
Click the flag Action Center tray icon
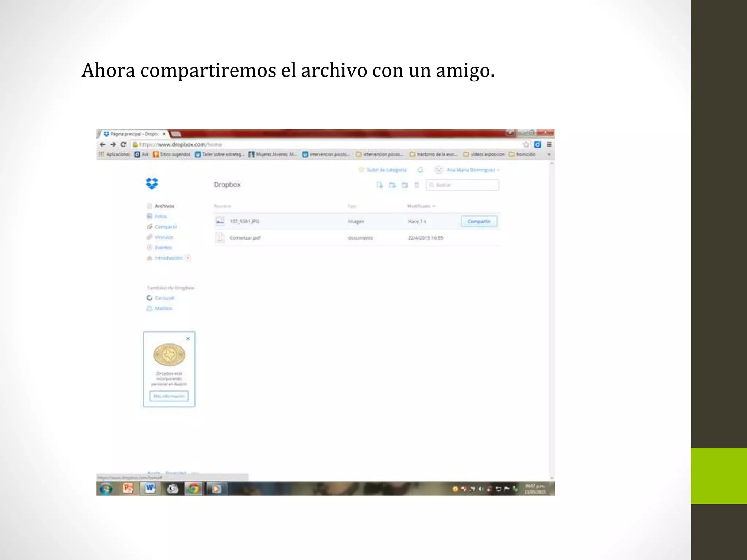point(507,489)
